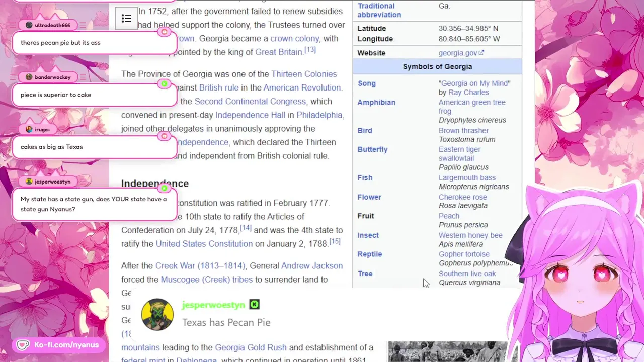Viewport: 644px width, 362px height.
Task: Open the Insect symbol category link
Action: coord(368,235)
